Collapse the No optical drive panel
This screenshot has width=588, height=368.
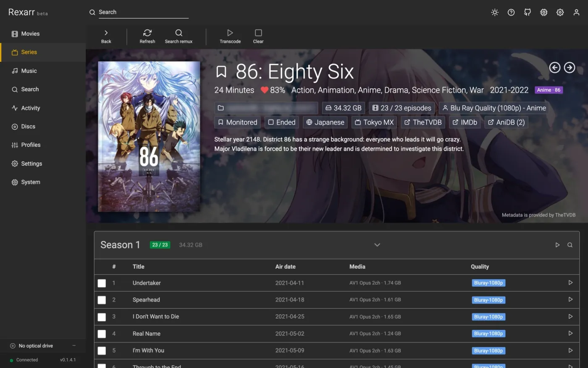[74, 346]
